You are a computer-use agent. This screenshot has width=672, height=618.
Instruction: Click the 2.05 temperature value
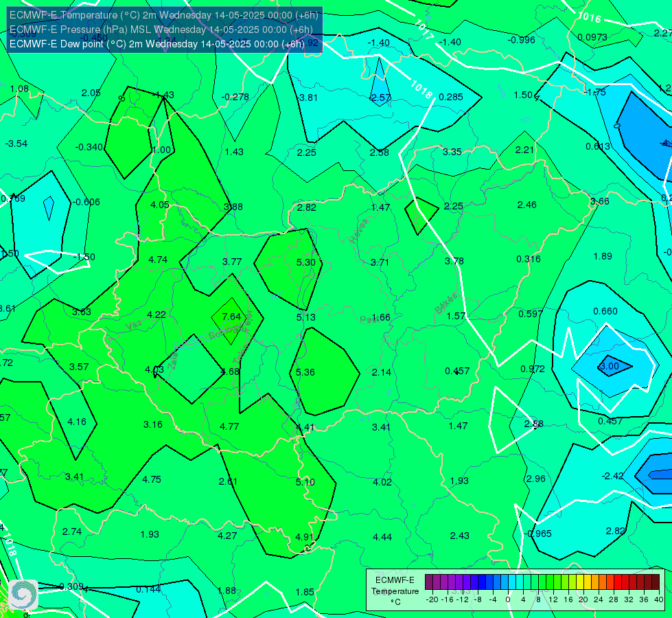click(91, 93)
